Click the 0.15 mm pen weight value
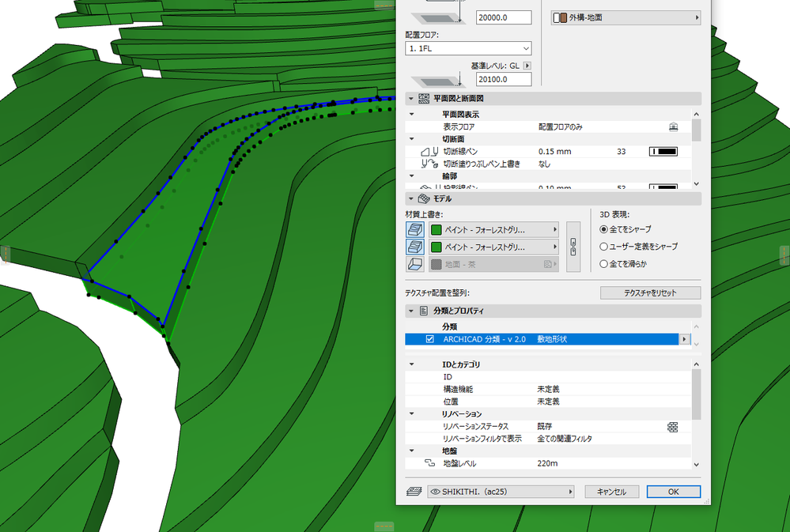This screenshot has height=532, width=790. click(x=554, y=151)
